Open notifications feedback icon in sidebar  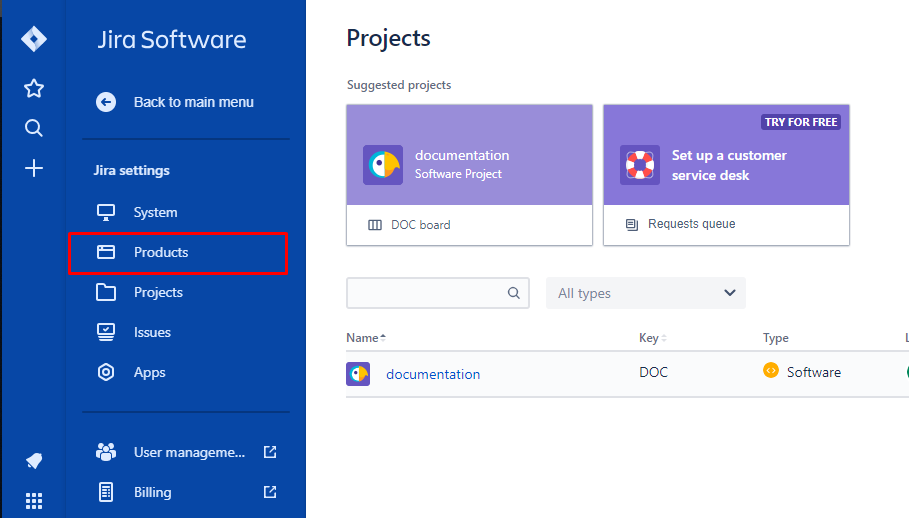point(34,461)
